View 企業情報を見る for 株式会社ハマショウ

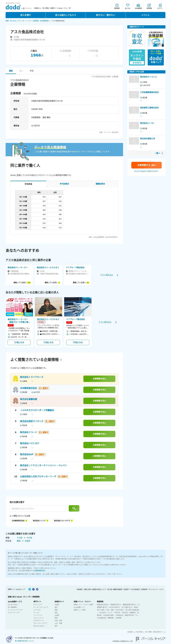click(99, 445)
